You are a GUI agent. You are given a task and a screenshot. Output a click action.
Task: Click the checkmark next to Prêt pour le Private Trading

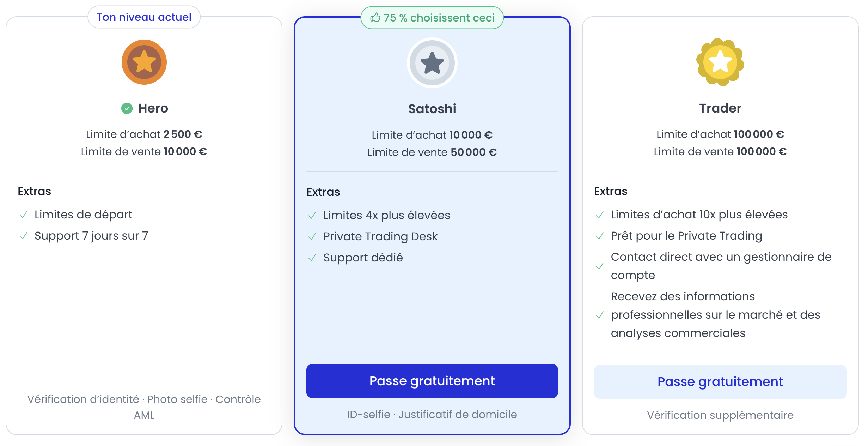click(x=600, y=236)
